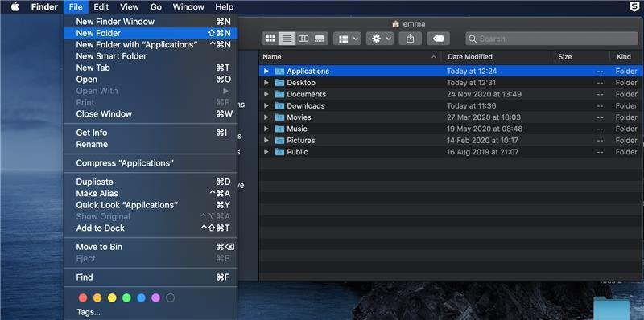Select Close Window menu item

[151, 114]
